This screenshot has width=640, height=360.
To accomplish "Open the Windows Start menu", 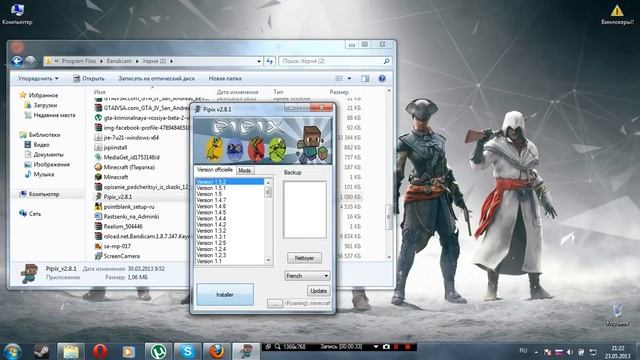I will 12,351.
